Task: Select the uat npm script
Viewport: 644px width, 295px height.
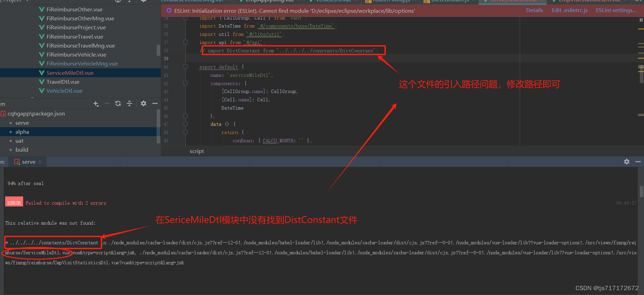Action: coord(19,141)
